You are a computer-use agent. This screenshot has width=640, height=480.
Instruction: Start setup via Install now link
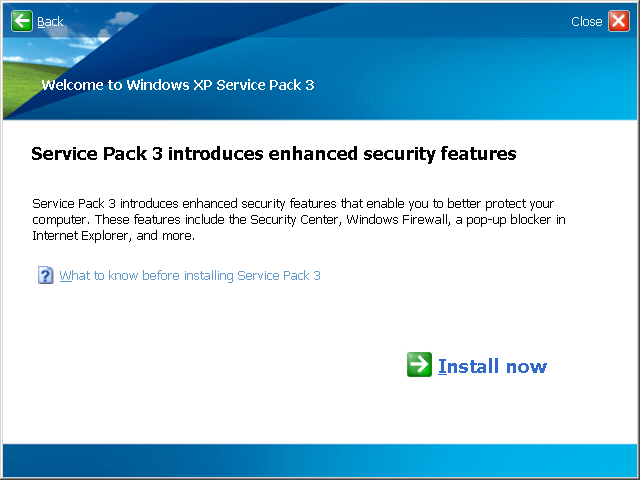point(492,366)
